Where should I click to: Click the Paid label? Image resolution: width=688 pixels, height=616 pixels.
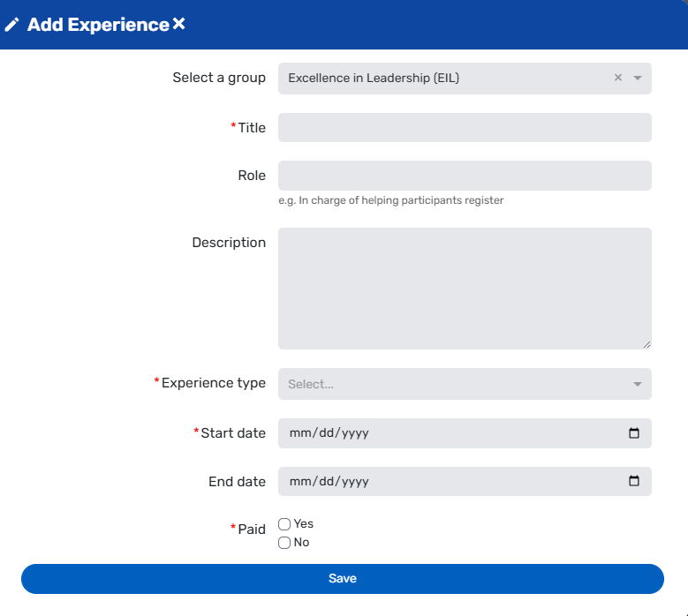(x=252, y=530)
